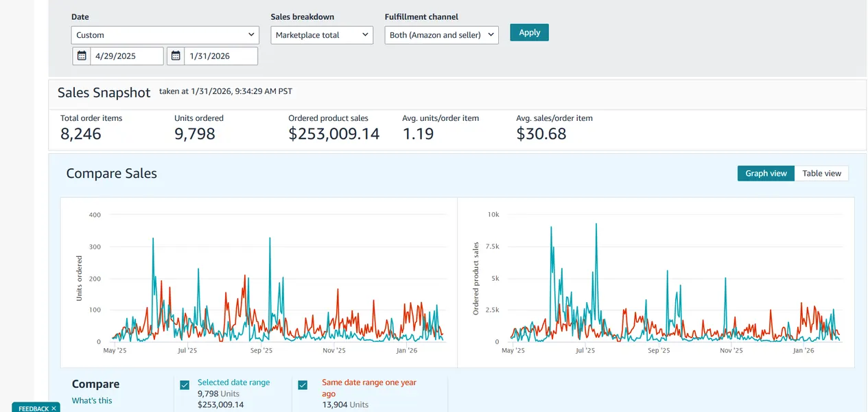This screenshot has width=868, height=412.
Task: Focus the end date field 1/31/2026
Action: tap(222, 56)
